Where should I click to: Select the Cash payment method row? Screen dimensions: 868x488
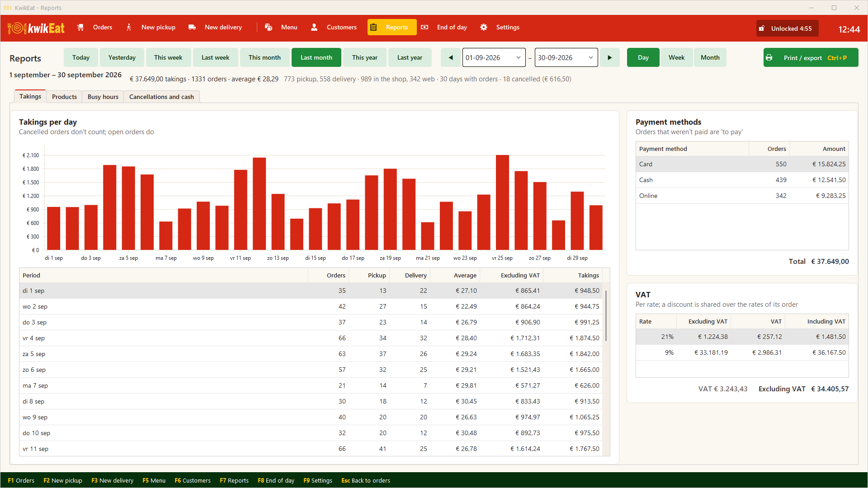(x=742, y=180)
